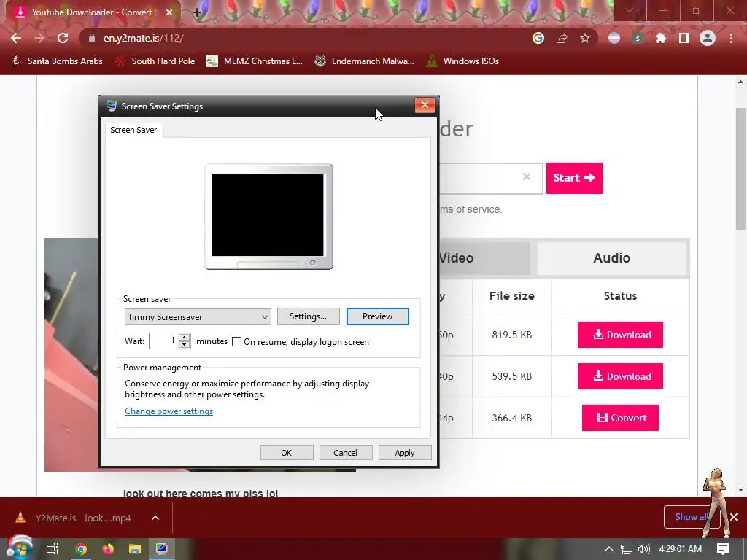Click the rainbow extension icon
Image resolution: width=747 pixels, height=560 pixels.
pyautogui.click(x=614, y=38)
